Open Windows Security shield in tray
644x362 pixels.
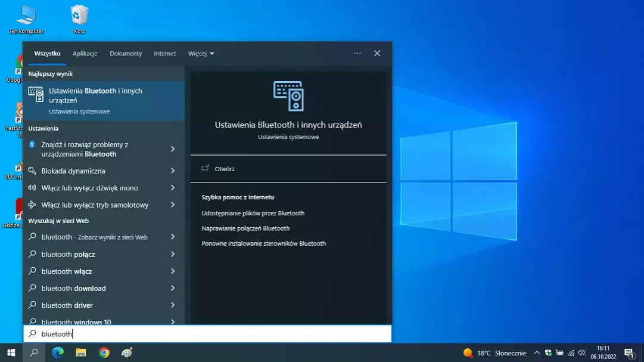(x=547, y=352)
